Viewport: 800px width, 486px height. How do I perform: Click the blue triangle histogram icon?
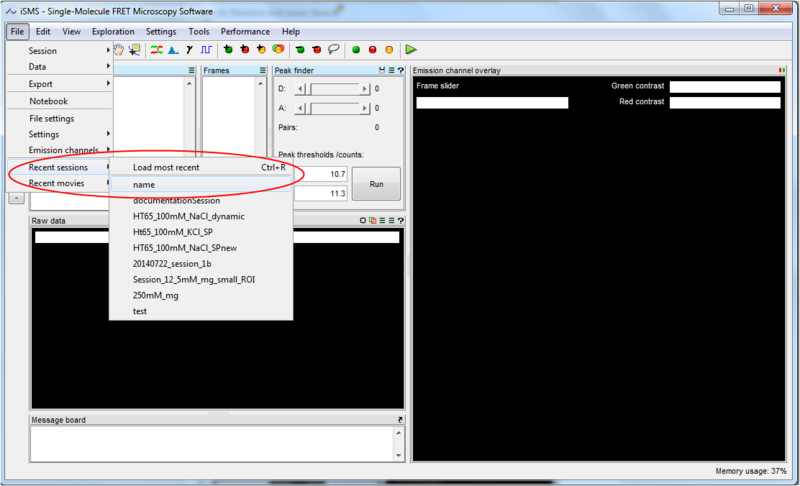(174, 49)
